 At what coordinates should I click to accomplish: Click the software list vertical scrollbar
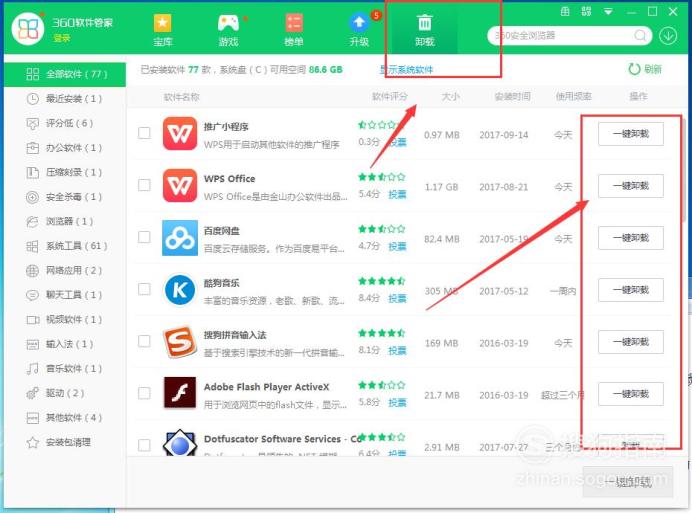click(685, 168)
